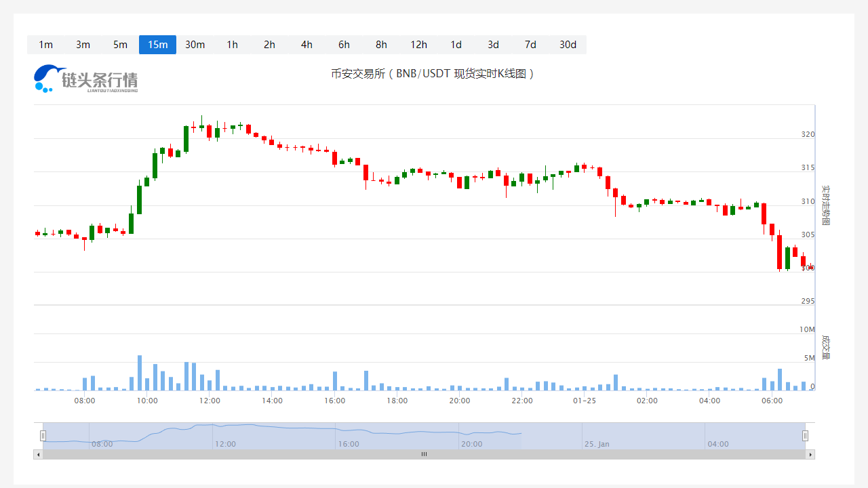Click the 25. Jan navigator label
Screen dimensions: 868x488
point(596,444)
